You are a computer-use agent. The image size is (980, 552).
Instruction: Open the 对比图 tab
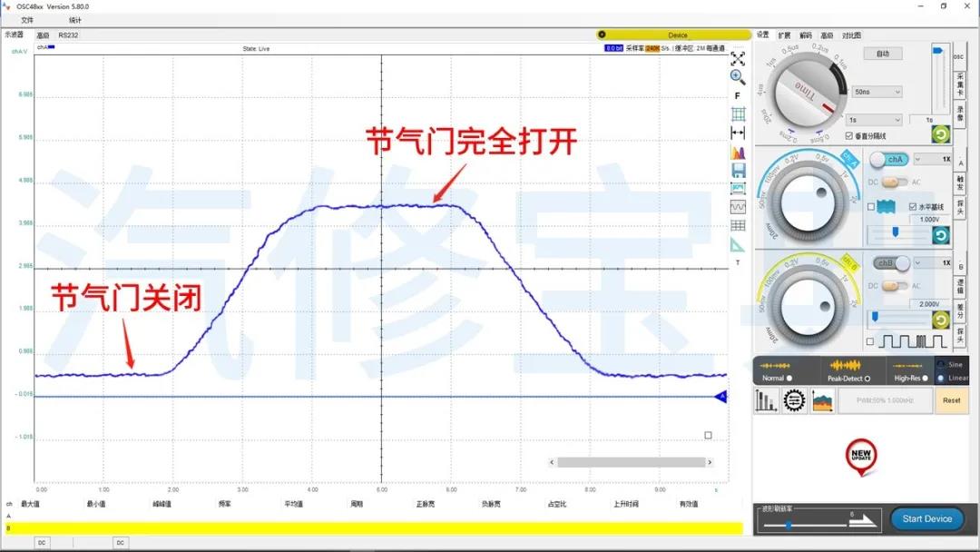851,35
